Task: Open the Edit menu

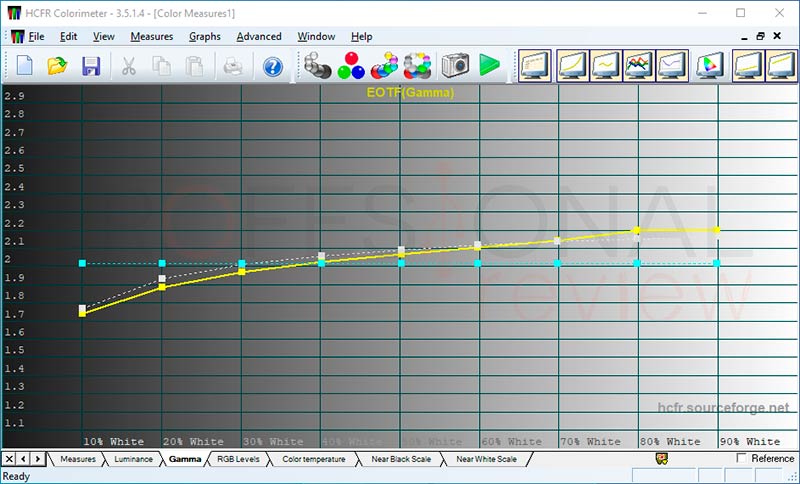Action: click(68, 37)
